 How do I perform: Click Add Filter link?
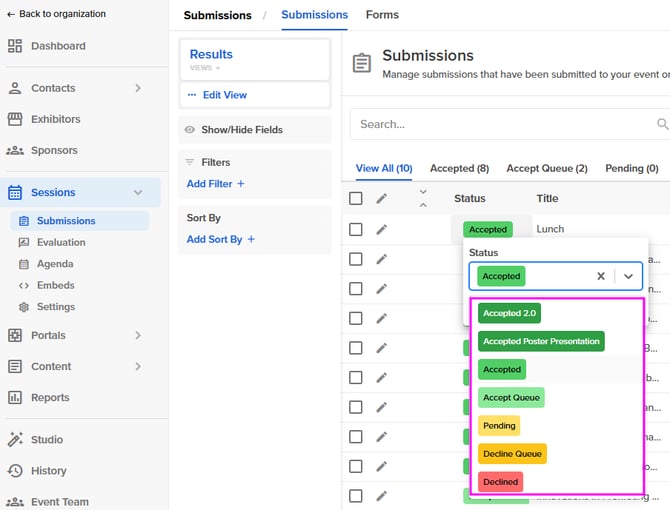click(x=216, y=184)
